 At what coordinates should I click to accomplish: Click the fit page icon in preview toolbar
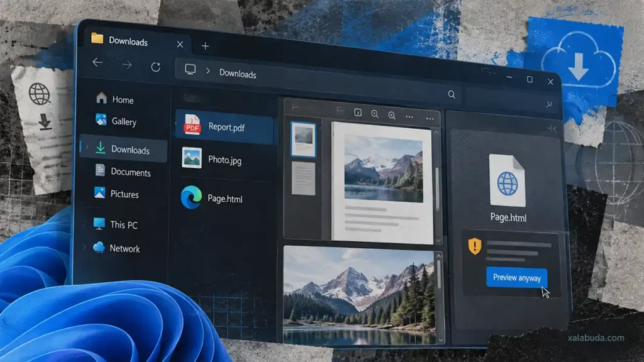pyautogui.click(x=358, y=112)
